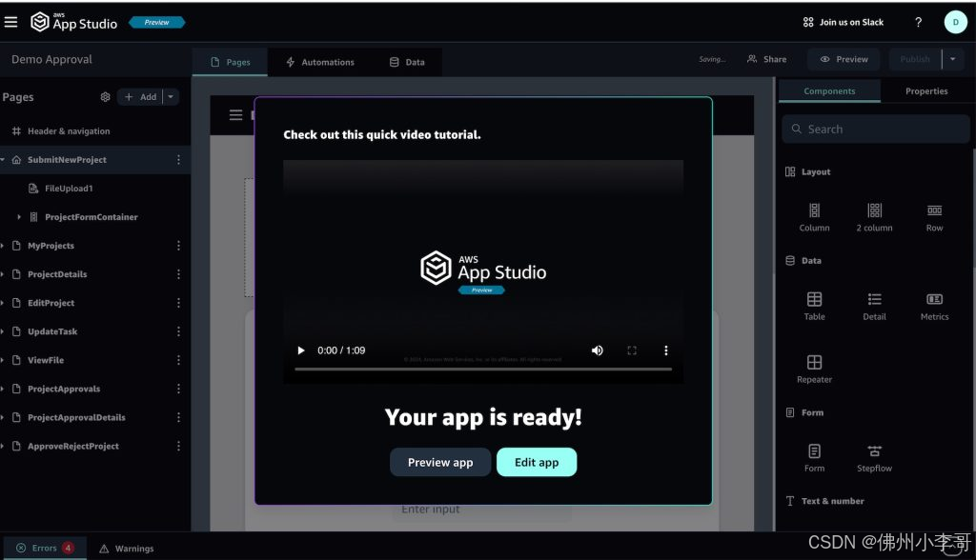Select the Table data component
This screenshot has width=976, height=560.
point(814,306)
